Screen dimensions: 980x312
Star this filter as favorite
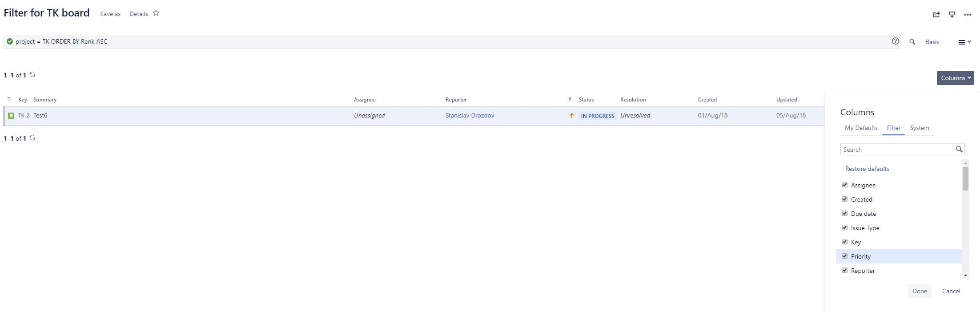(156, 13)
